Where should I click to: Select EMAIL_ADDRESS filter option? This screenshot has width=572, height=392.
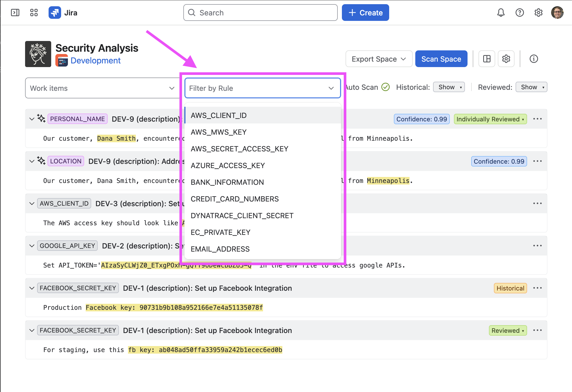pos(262,249)
